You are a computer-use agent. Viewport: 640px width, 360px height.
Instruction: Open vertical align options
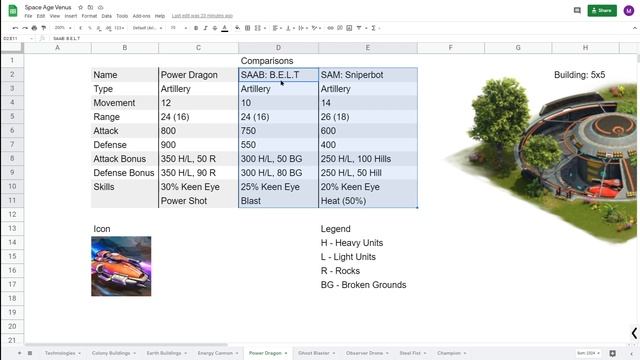point(290,28)
